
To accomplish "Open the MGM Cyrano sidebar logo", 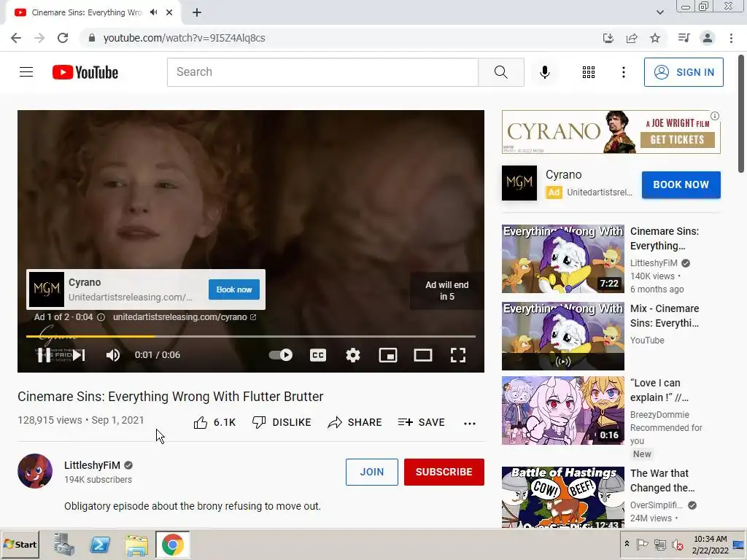I will tap(519, 183).
